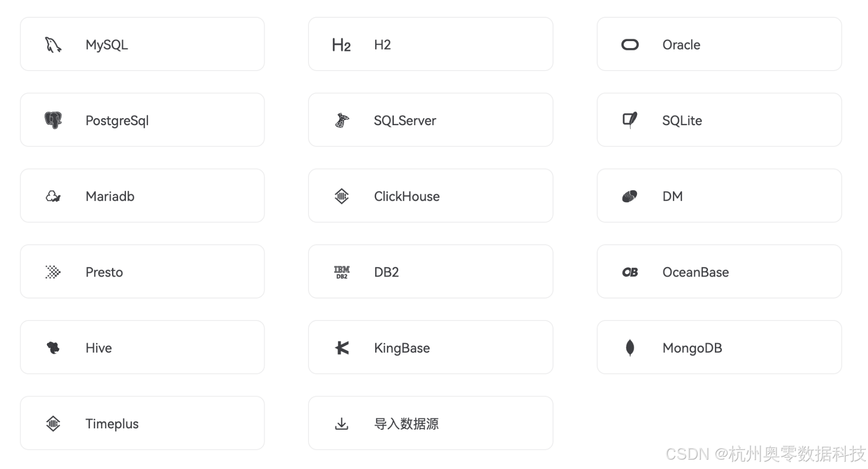Click the PostgreSql elephant icon

click(x=53, y=120)
